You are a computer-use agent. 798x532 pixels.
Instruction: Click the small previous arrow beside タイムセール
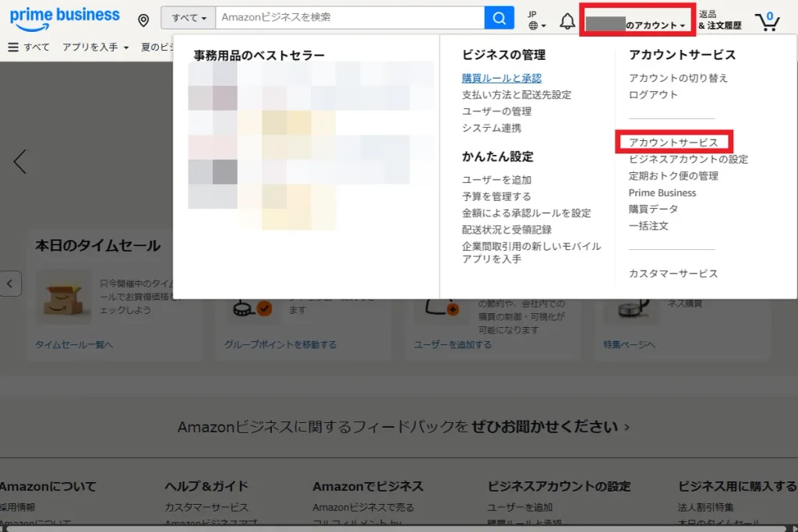pos(10,284)
